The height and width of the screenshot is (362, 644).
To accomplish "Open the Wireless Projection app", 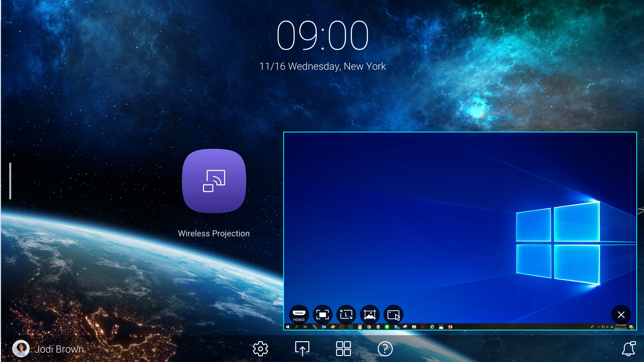I will (x=214, y=181).
